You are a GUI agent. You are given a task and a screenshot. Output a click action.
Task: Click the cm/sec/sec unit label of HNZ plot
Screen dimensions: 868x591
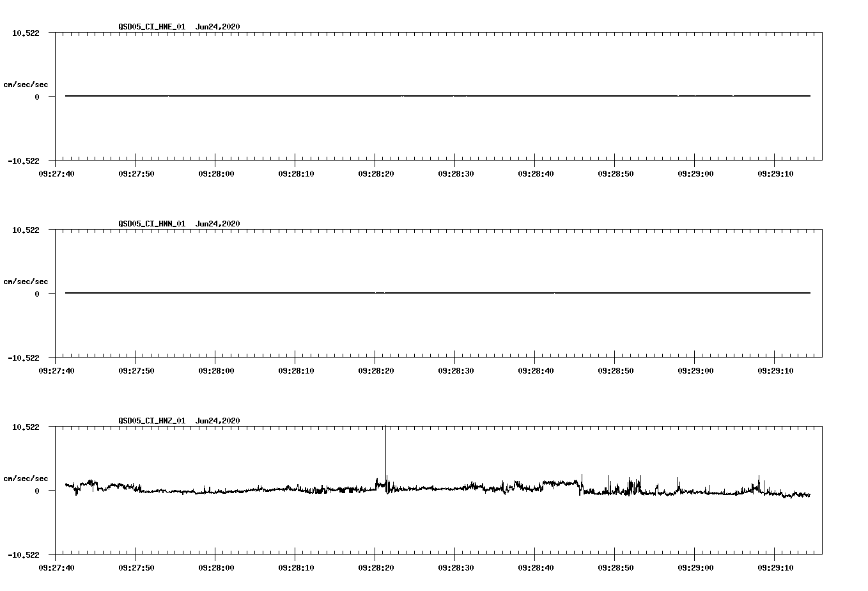[x=26, y=478]
